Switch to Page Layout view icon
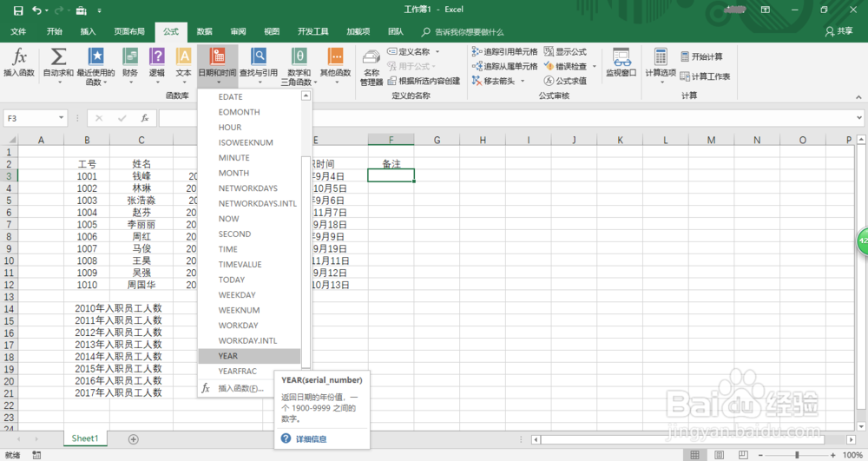Screen dimensions: 868x461 [x=719, y=455]
